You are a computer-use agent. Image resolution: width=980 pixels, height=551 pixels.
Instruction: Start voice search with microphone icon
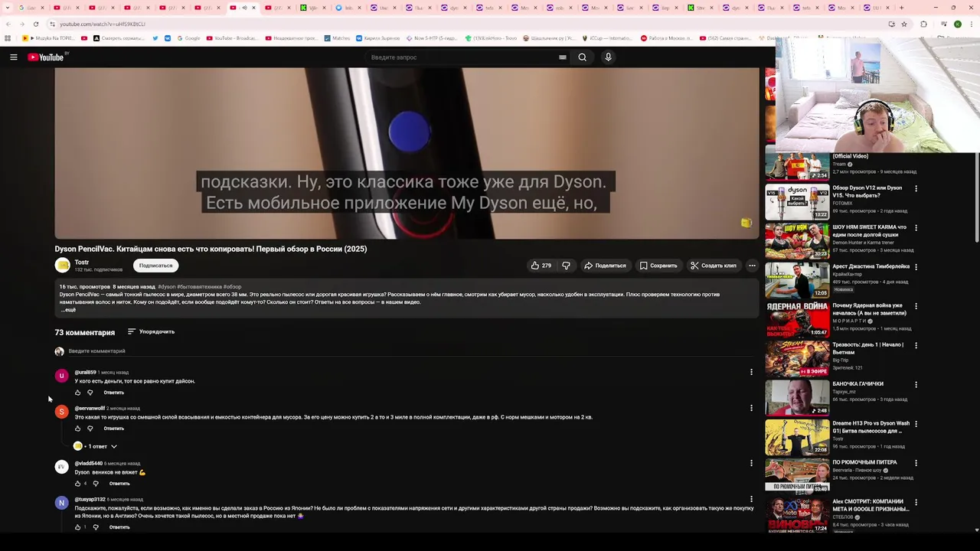tap(608, 57)
